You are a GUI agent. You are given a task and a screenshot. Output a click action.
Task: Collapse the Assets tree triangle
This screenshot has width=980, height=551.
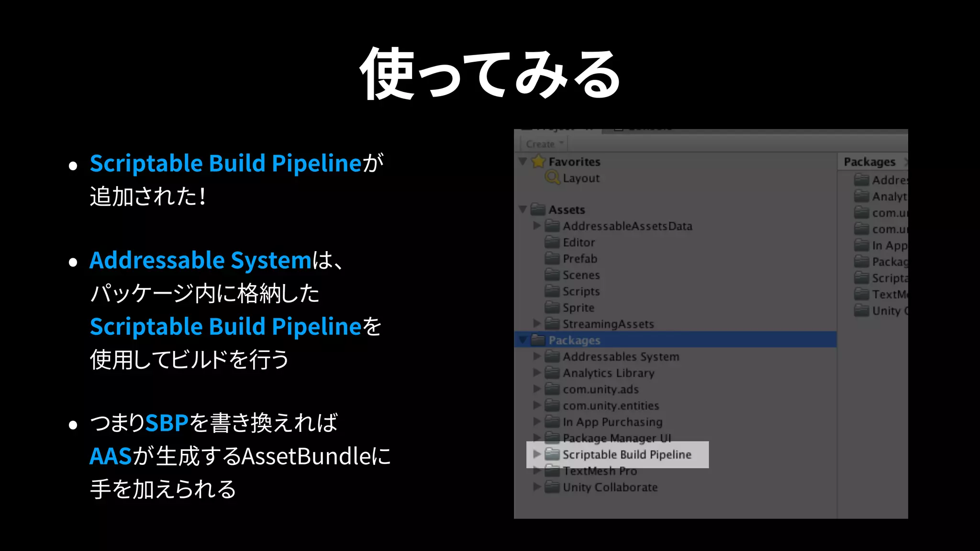(523, 209)
